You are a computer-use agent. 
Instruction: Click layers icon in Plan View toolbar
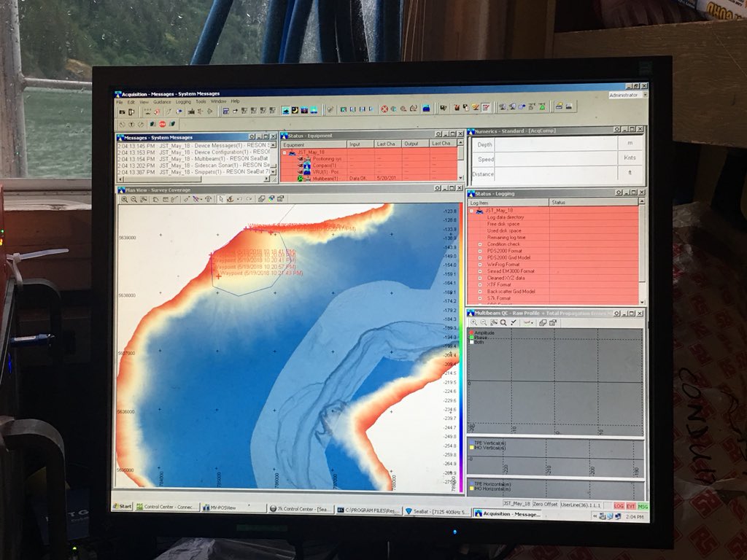point(262,199)
